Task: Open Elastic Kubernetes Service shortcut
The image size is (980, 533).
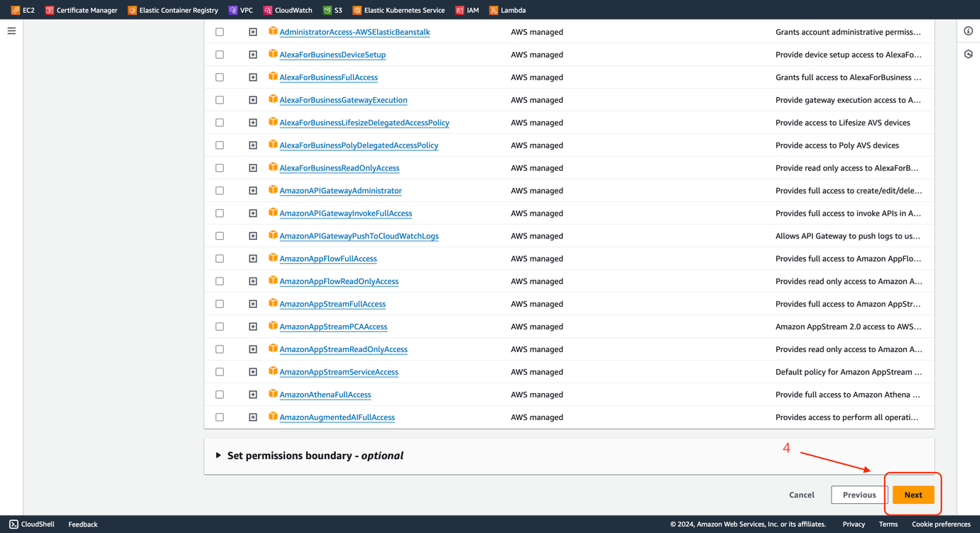Action: pos(398,10)
